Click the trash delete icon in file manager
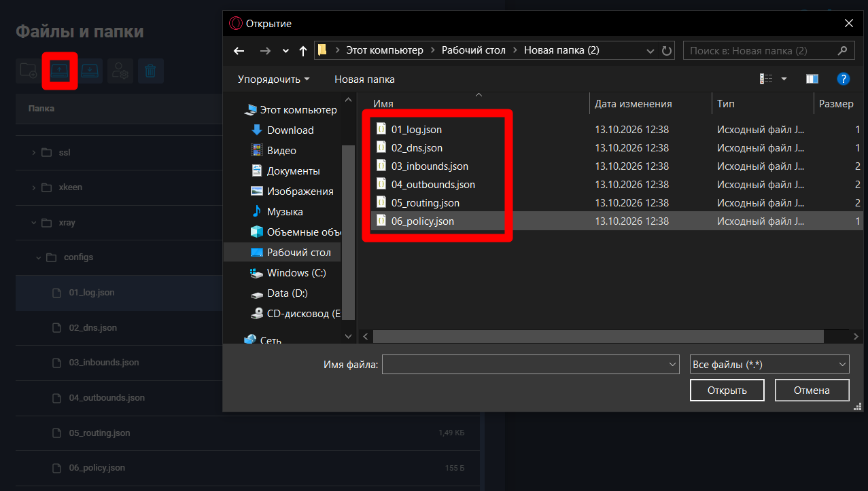 (151, 71)
